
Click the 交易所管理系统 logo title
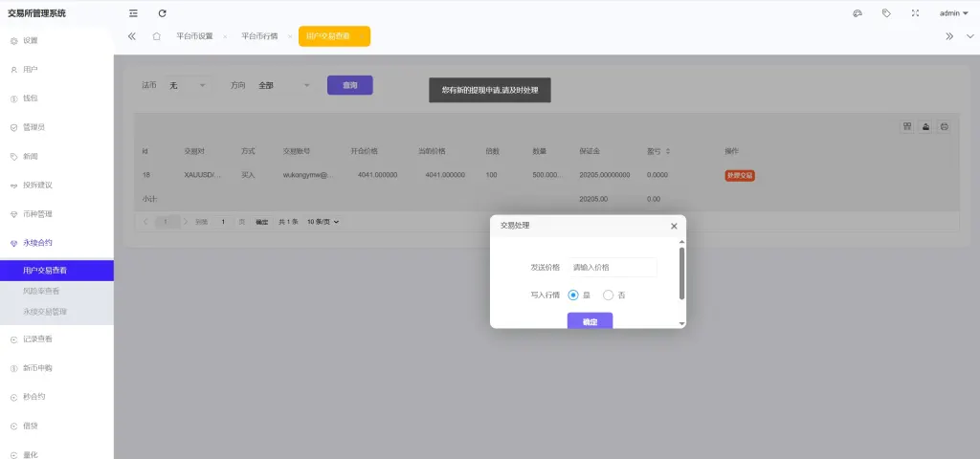click(x=36, y=13)
